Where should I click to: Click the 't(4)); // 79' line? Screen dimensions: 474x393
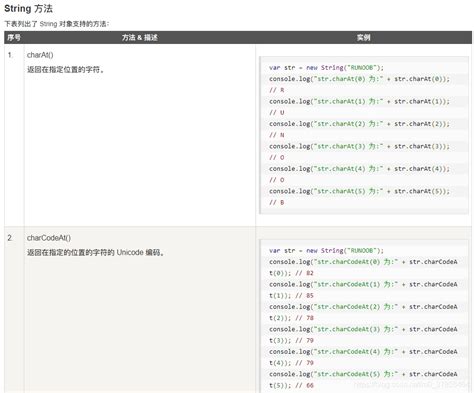coord(291,363)
